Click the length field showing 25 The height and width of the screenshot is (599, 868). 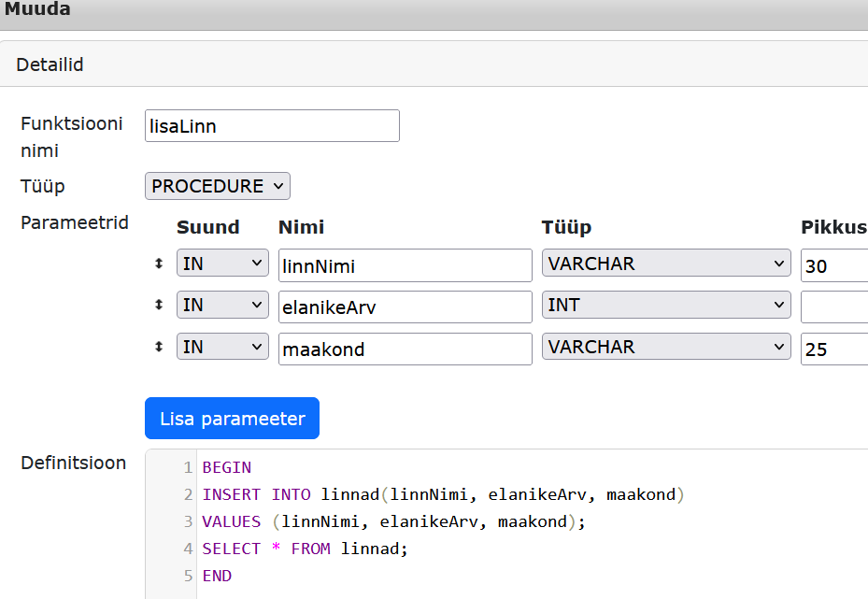point(833,349)
